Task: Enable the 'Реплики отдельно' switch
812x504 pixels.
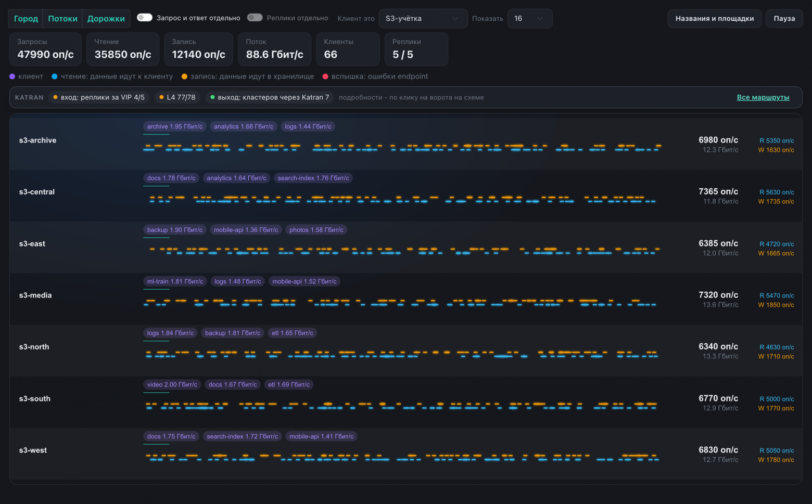Action: (255, 18)
